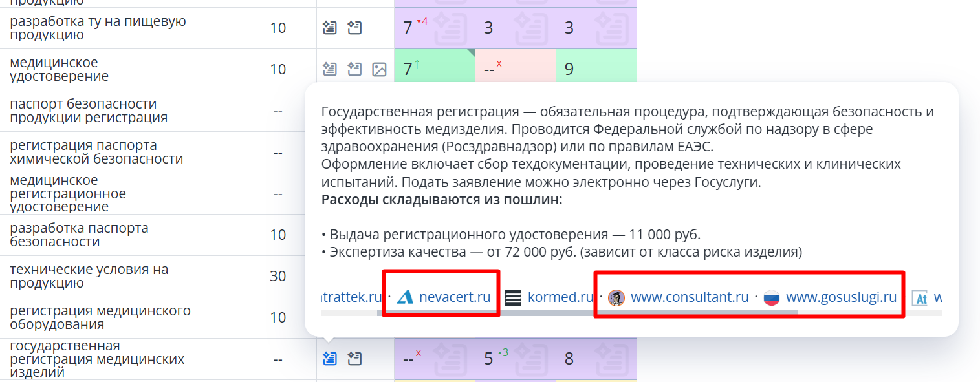980x382 pixels.
Task: Click the blue sparkle document icon for 'государственная регистрация медицинских изделий'
Action: pos(330,358)
